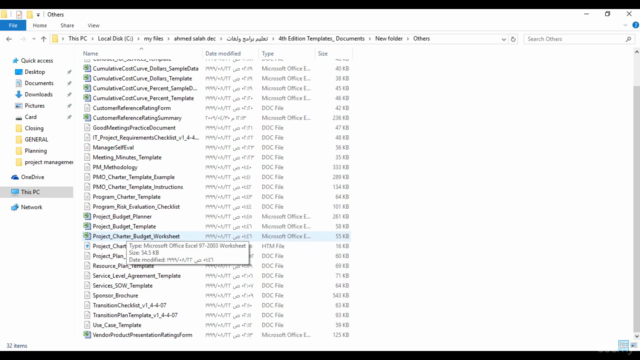Click Excel icon of CumulativeCostCurve_Percent_Template
Screen dimensions: 640x360
87,98
